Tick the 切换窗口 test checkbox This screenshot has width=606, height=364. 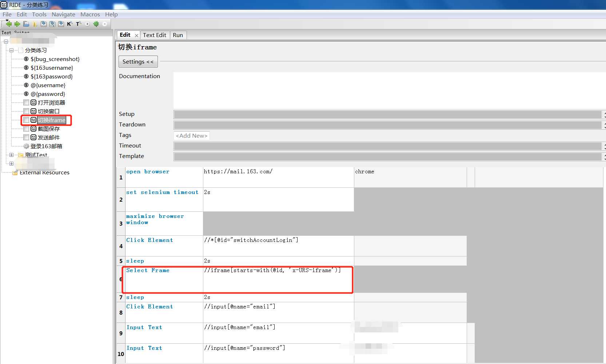point(26,111)
